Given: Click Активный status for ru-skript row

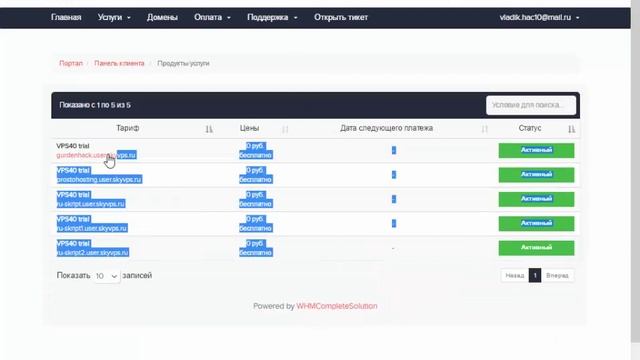Looking at the screenshot, I should click(x=536, y=199).
